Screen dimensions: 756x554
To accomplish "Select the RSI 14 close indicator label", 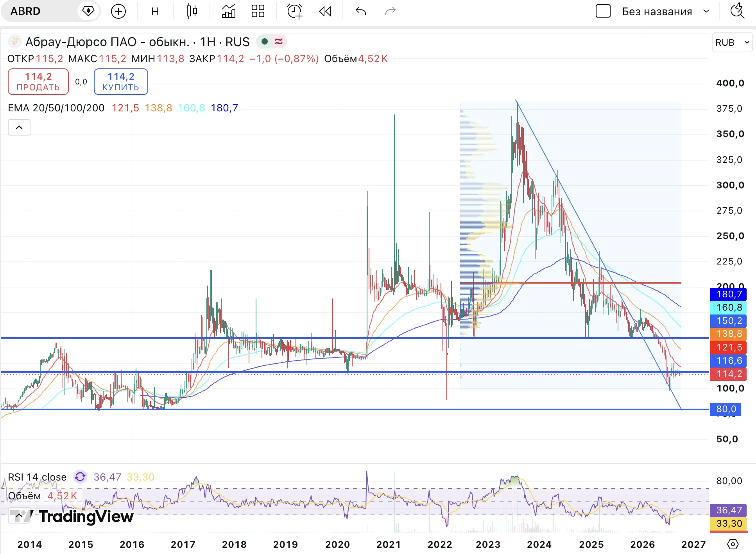I will tap(37, 477).
